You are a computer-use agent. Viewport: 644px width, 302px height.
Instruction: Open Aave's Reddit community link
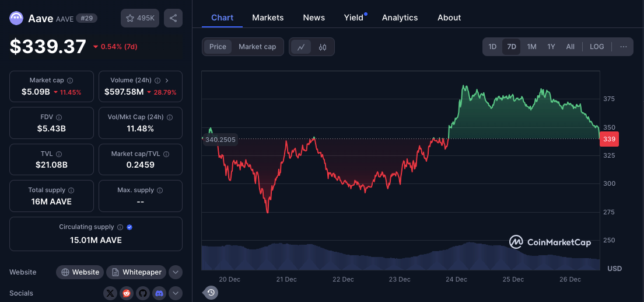[127, 293]
